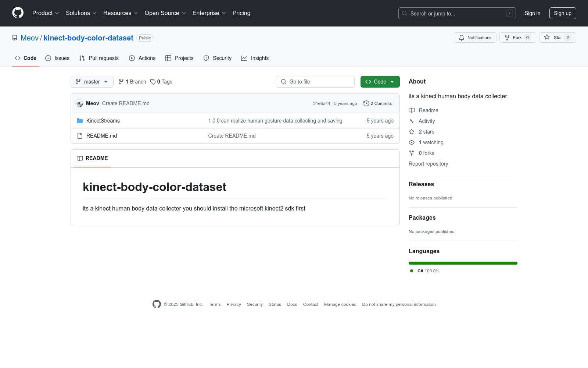588x368 pixels.
Task: Open the footer Security link
Action: [255, 304]
